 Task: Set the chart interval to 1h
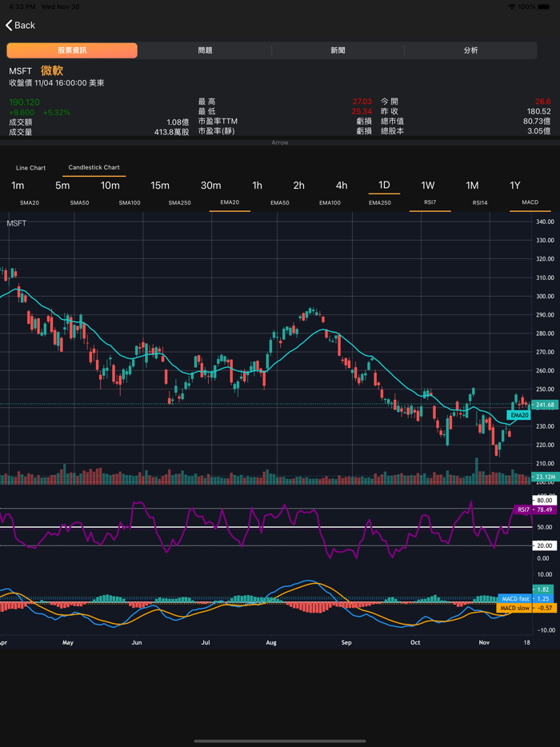pos(258,186)
